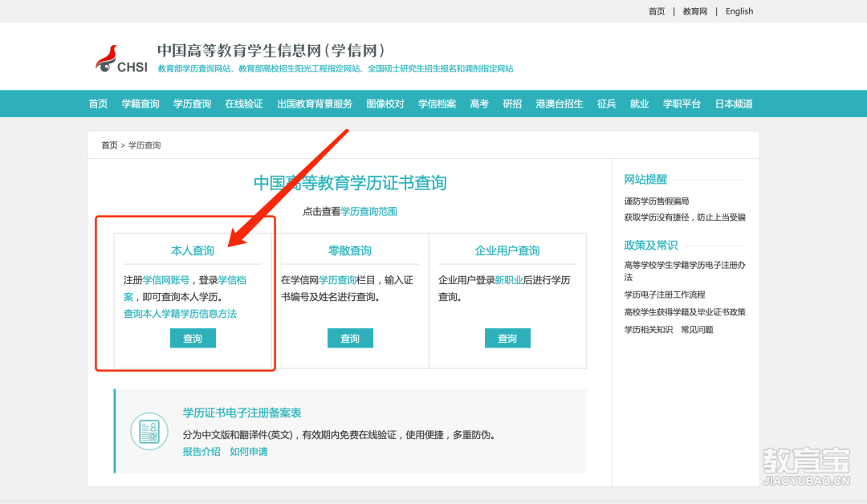867x504 pixels.
Task: Click 学历查询 in the breadcrumb
Action: 144,145
